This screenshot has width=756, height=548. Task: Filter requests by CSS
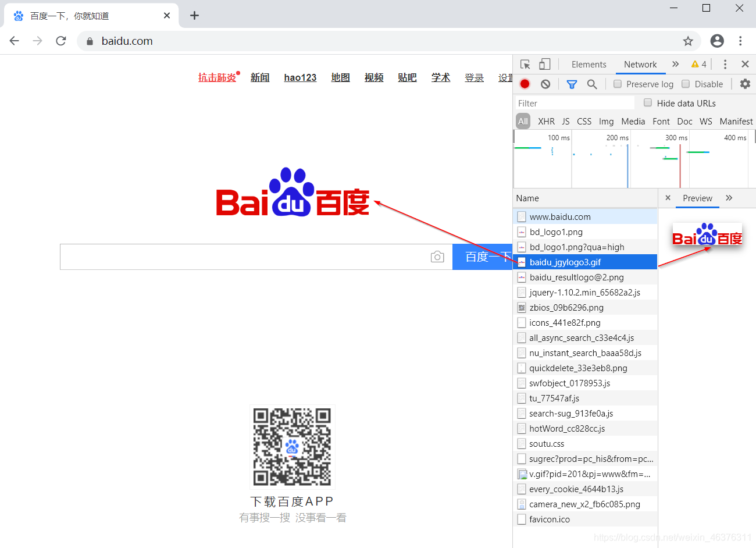pyautogui.click(x=584, y=122)
